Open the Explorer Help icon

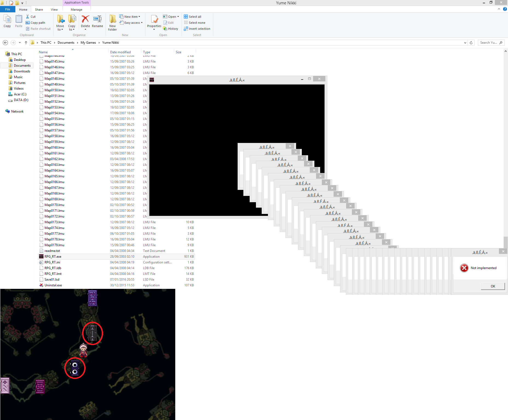[x=505, y=9]
